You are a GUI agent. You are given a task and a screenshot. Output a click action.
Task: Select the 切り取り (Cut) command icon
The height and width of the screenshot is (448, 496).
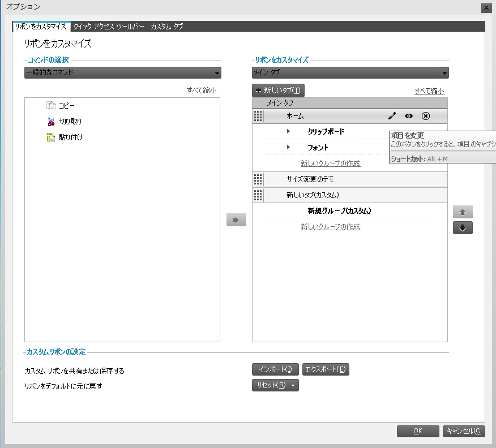[50, 120]
